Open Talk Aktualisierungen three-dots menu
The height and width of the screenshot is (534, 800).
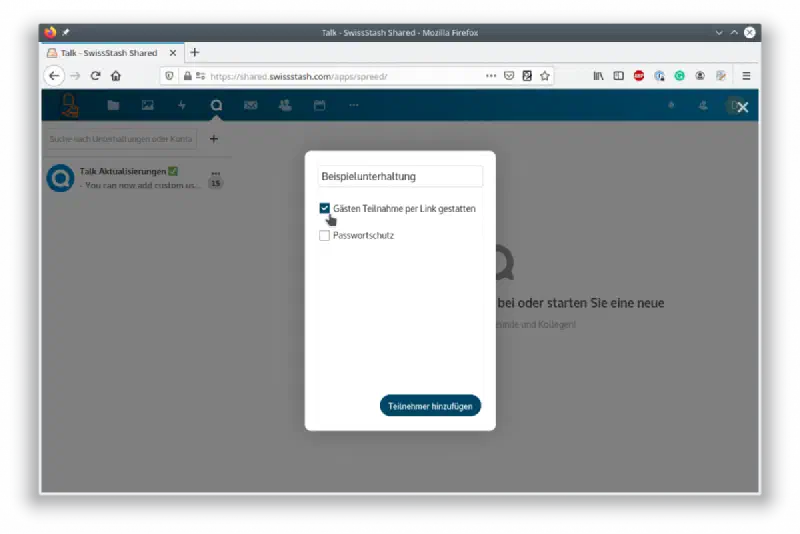point(216,173)
